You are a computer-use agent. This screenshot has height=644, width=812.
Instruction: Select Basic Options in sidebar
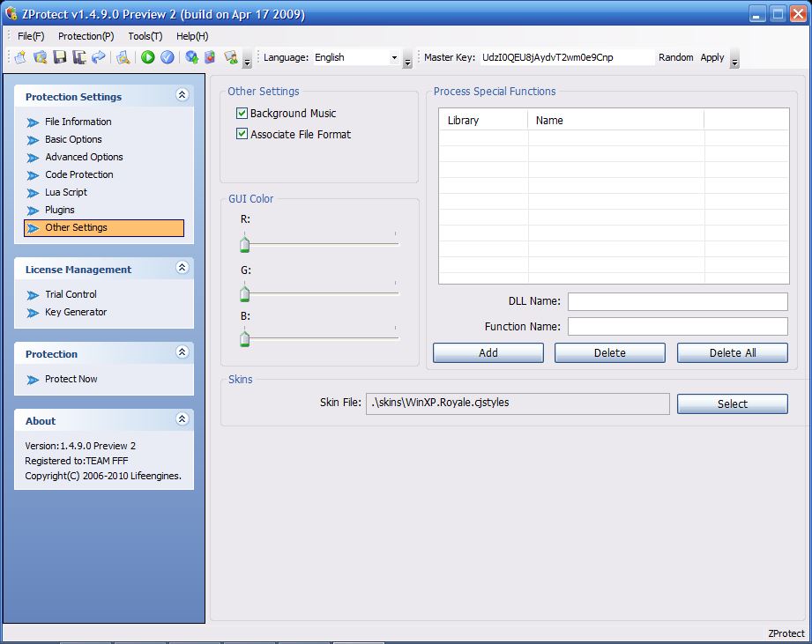coord(73,139)
